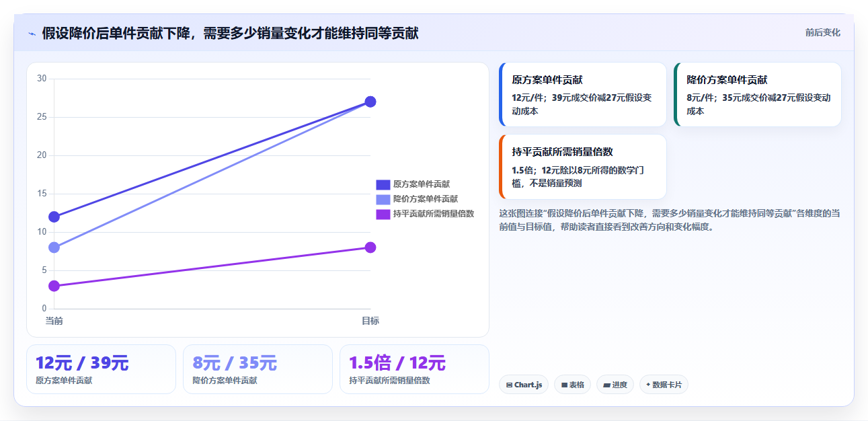Click the 当前 point of 降价方案单件贡献 at 8

pyautogui.click(x=54, y=247)
